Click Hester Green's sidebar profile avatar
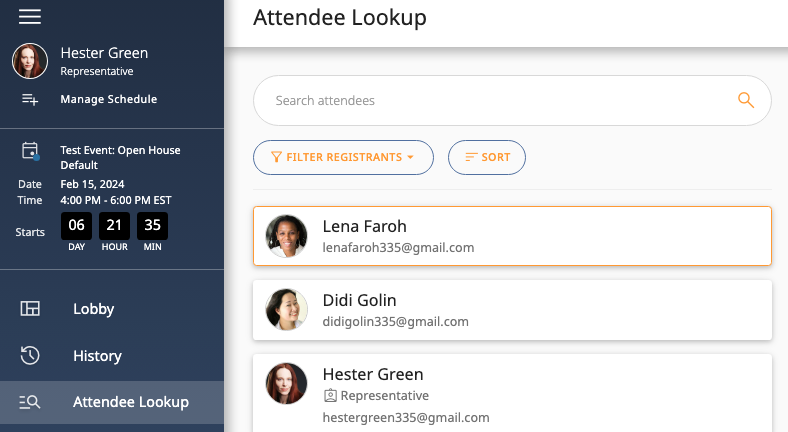Viewport: 788px width, 432px height. pyautogui.click(x=30, y=61)
